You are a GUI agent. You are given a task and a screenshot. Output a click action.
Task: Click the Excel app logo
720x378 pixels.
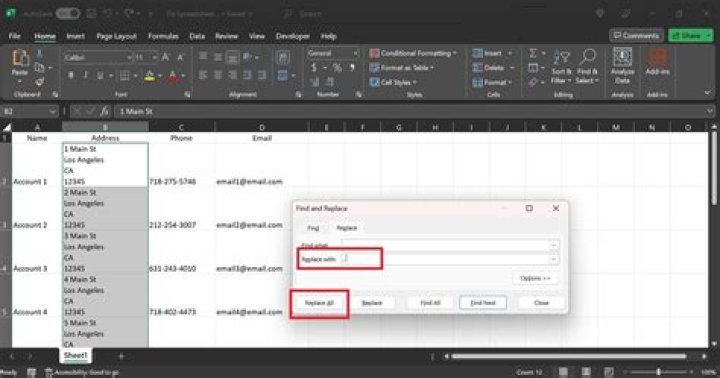(x=10, y=14)
